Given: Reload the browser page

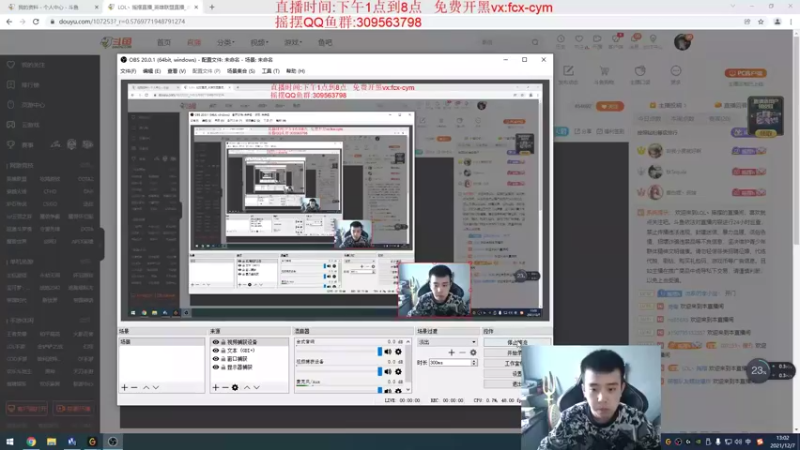Looking at the screenshot, I should pos(36,21).
